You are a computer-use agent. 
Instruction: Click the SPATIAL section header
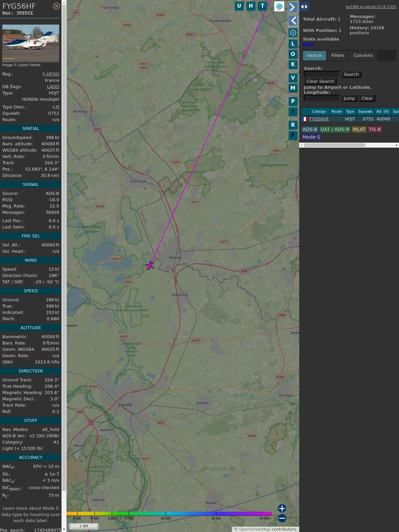31,129
